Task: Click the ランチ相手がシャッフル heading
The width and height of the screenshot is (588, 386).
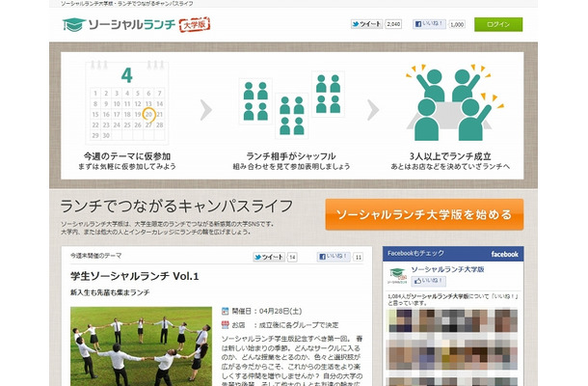Action: pyautogui.click(x=291, y=156)
